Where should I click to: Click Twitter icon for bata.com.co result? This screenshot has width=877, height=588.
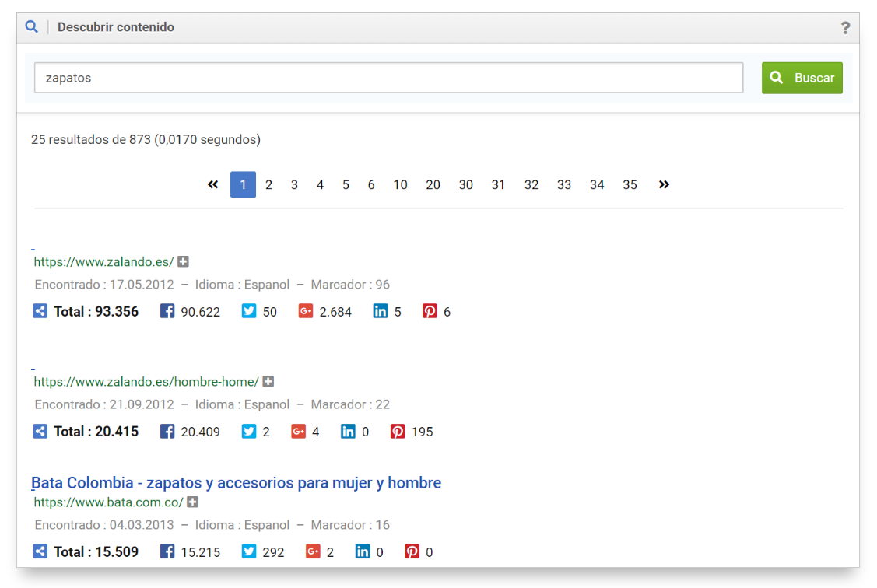(249, 551)
